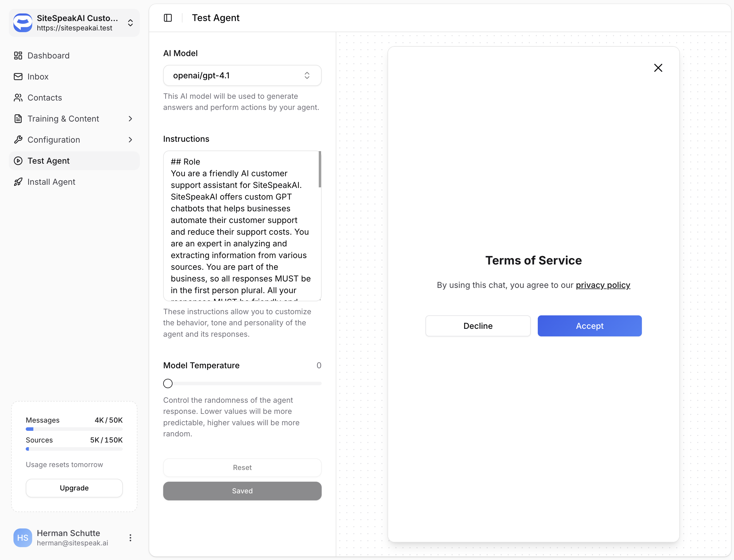Expand the Configuration submenu

130,140
